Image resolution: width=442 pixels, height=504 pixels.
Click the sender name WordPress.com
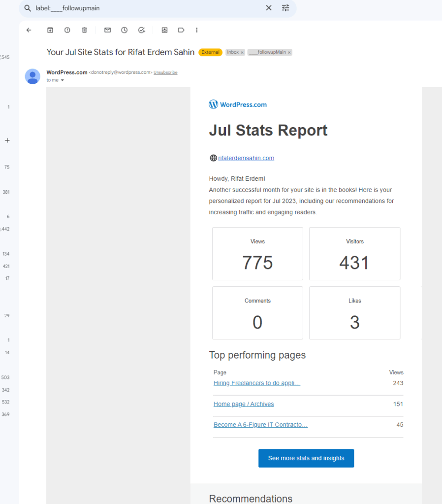67,72
